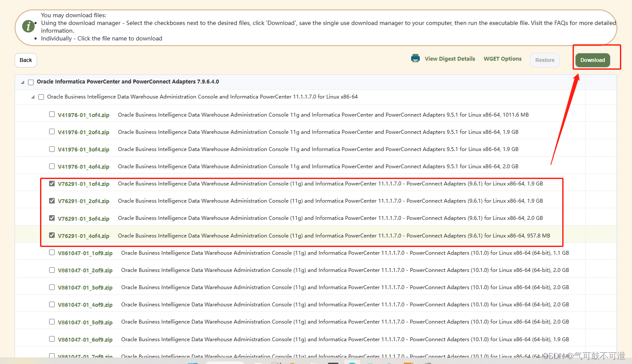Check the V41976-01_2of4.zip checkbox
632x364 pixels.
coord(52,132)
